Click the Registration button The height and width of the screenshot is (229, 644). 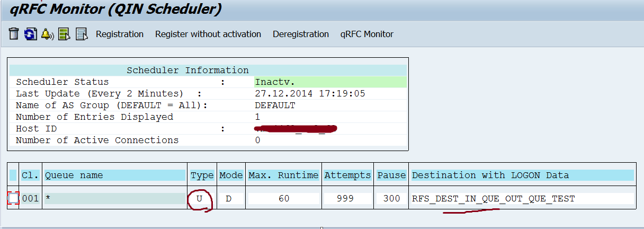[x=120, y=34]
